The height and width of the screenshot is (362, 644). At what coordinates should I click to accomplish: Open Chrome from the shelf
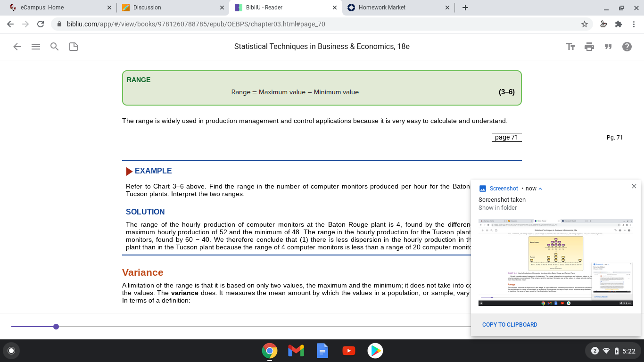tap(270, 351)
